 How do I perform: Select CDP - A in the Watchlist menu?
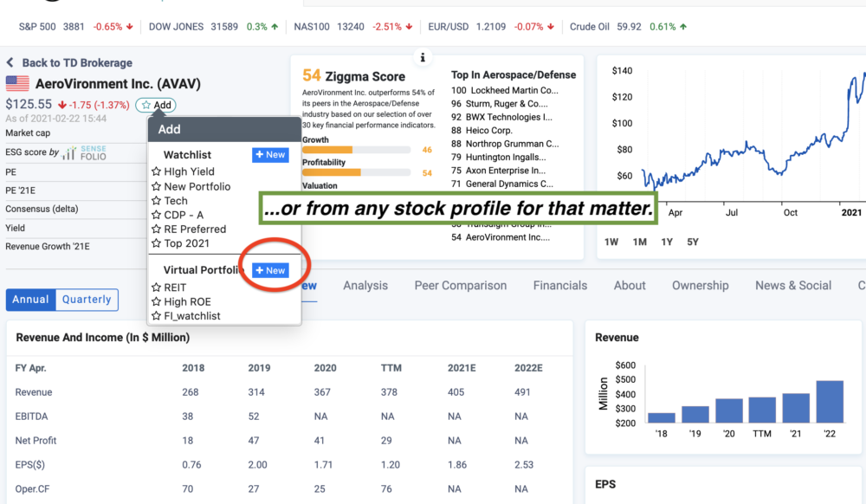click(184, 215)
